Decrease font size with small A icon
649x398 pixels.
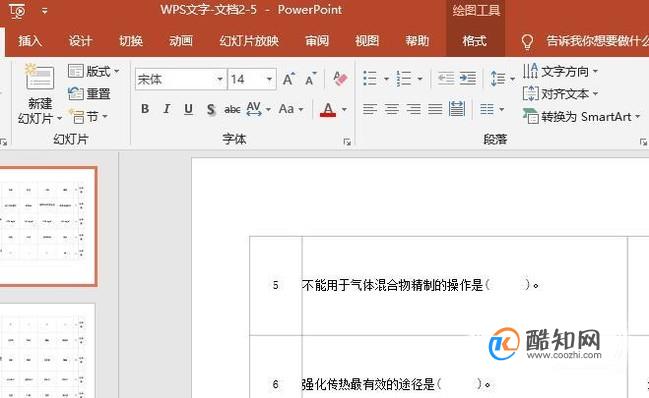pos(310,79)
